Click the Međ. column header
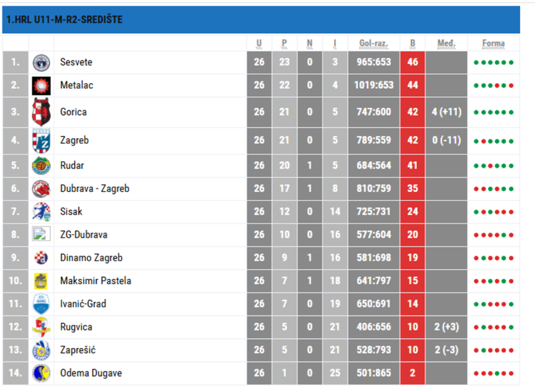This screenshot has width=535, height=392. (446, 44)
